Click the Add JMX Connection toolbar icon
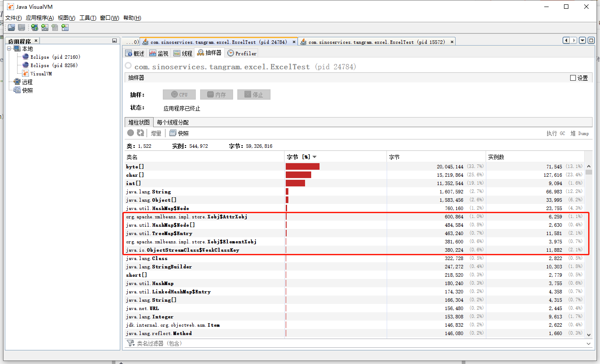The image size is (600, 364). tap(45, 27)
